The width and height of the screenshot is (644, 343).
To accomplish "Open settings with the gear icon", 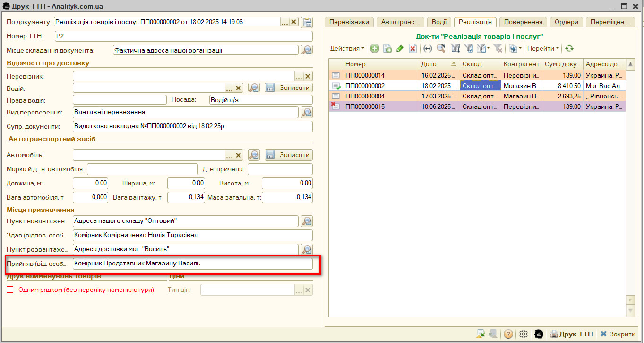I will click(x=523, y=334).
